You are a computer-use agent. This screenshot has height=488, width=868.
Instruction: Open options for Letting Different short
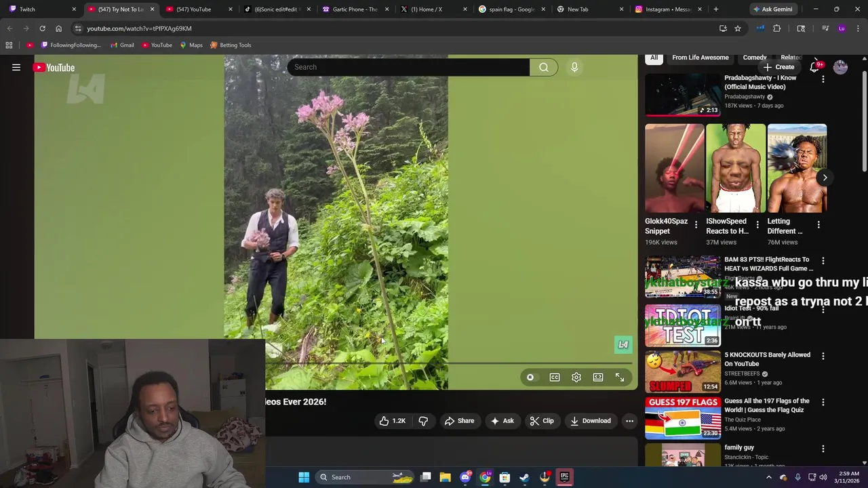pos(818,224)
